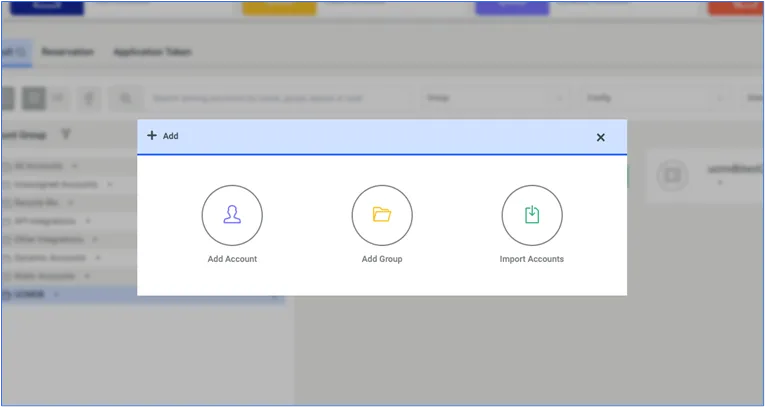Viewport: 765px width, 407px height.
Task: Select Unassigned Accounts in the background tree
Action: (56, 184)
